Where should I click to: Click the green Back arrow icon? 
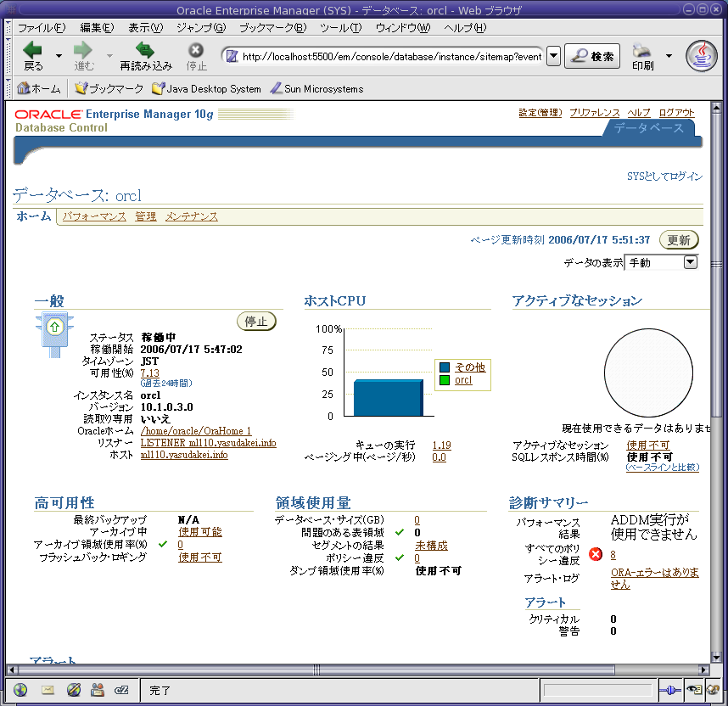tap(32, 50)
